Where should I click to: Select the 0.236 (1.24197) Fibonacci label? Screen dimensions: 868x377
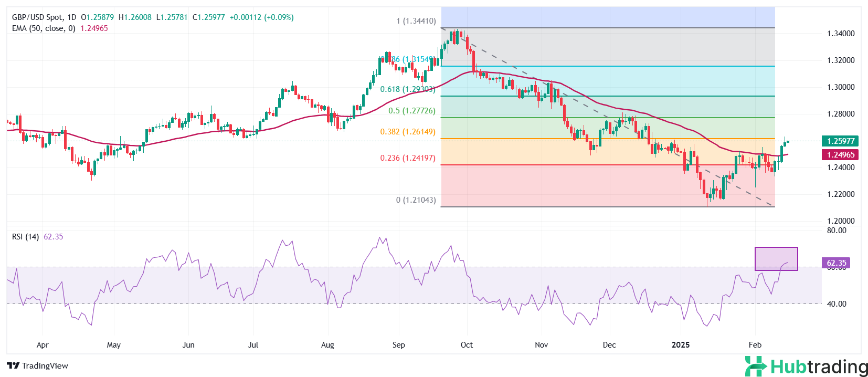408,158
